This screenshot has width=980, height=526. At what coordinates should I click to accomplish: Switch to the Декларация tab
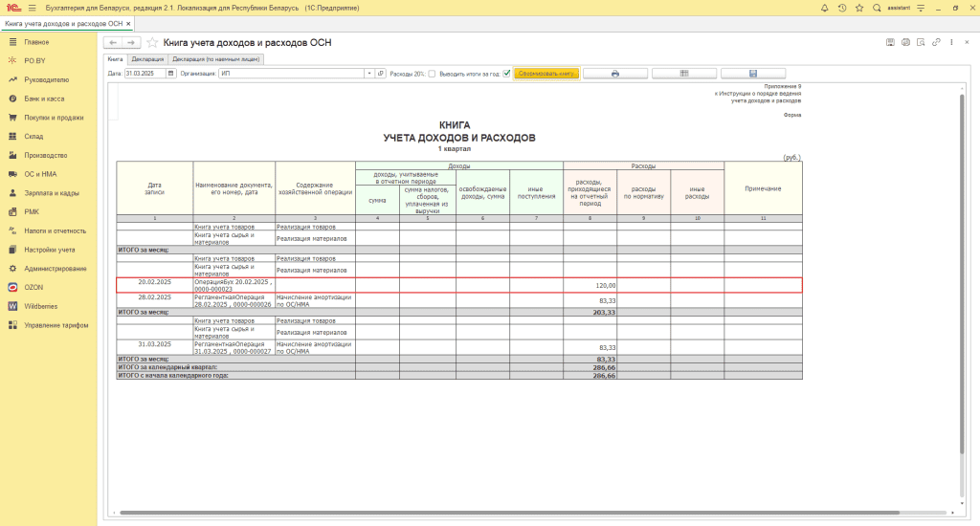coord(147,59)
